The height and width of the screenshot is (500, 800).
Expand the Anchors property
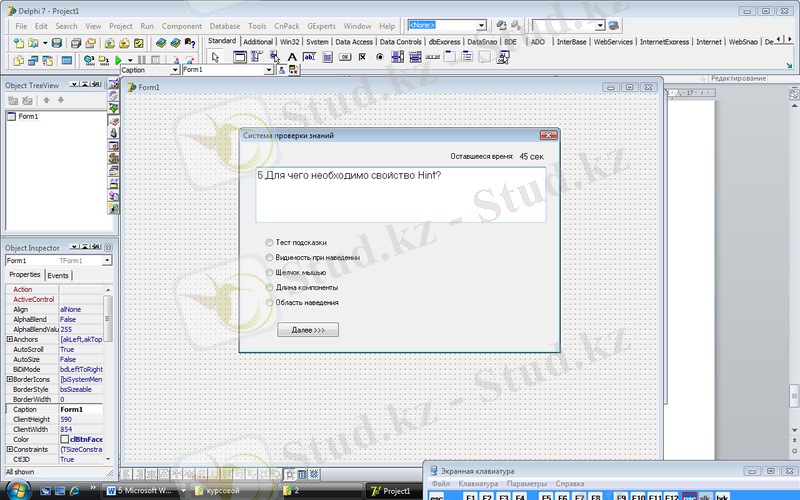(x=9, y=339)
